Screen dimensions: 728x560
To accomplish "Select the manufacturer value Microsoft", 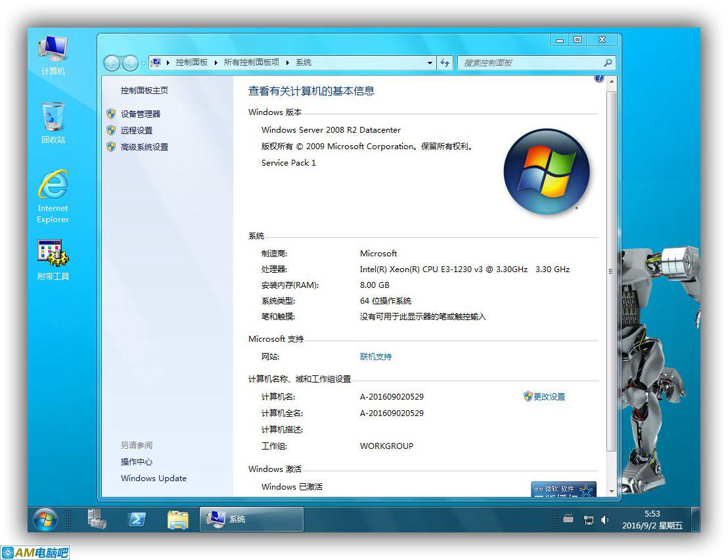I will click(378, 254).
